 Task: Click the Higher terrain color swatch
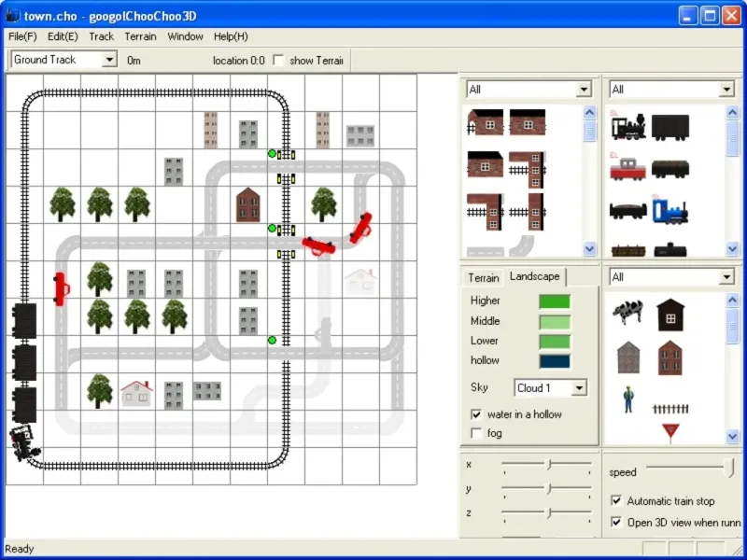pos(555,301)
